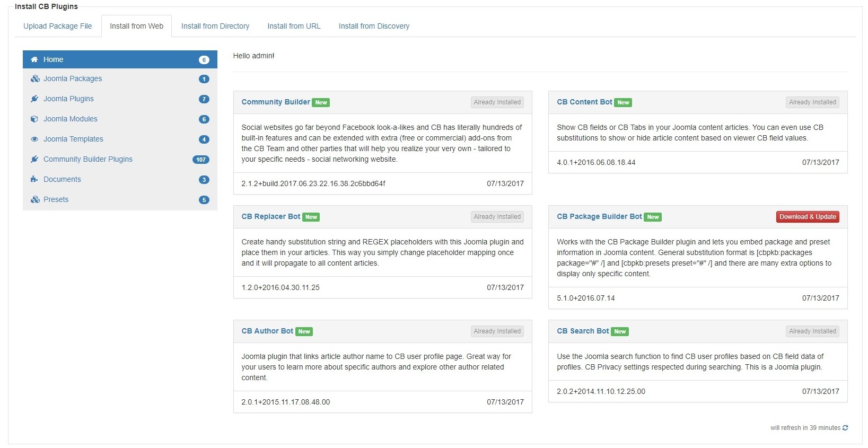Open Joomla Plugins category

click(120, 99)
